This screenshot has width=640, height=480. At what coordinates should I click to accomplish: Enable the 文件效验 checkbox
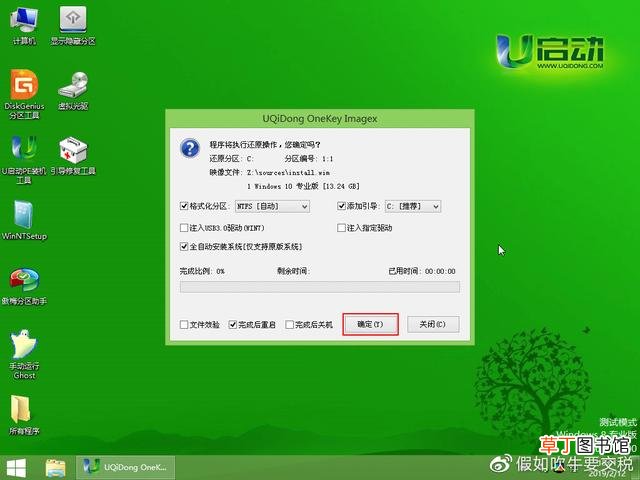[184, 324]
